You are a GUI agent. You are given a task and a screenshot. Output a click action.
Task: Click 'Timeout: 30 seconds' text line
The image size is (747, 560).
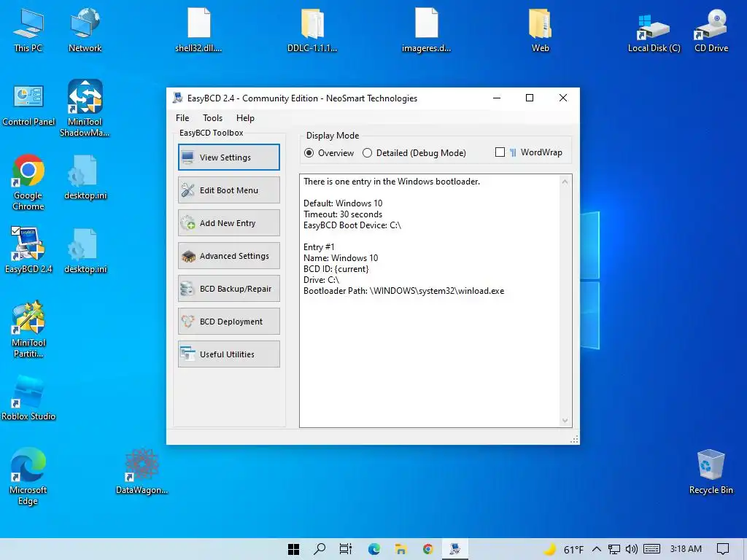tap(343, 214)
